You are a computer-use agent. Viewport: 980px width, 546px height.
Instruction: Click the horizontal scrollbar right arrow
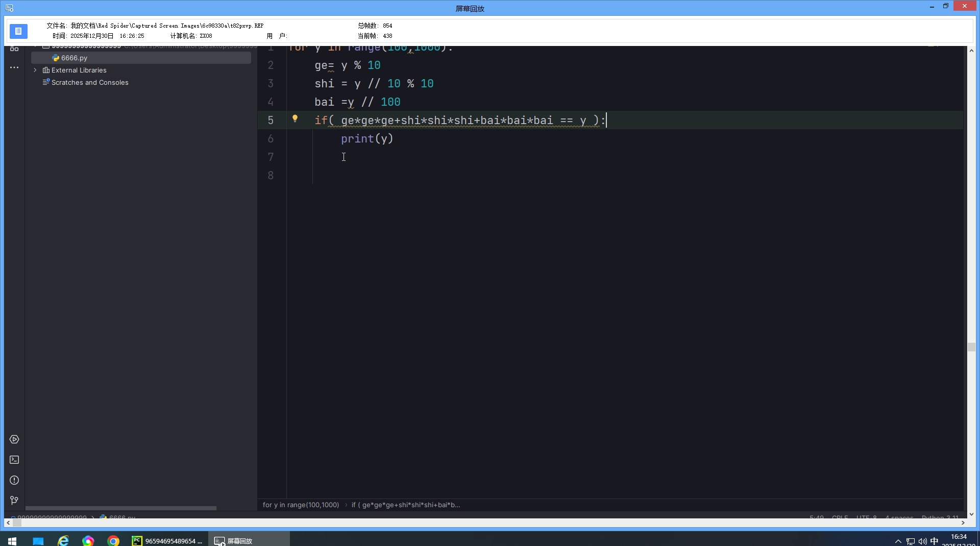click(x=963, y=523)
